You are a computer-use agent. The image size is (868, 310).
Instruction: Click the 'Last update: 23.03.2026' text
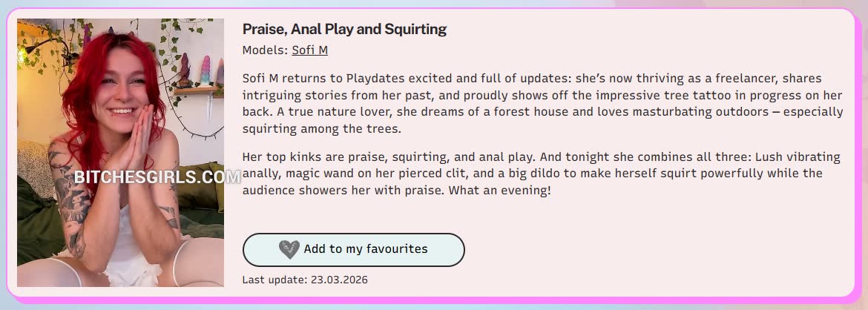[305, 280]
